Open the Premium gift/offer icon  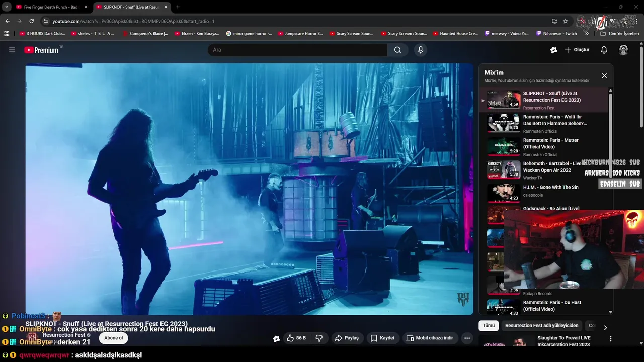554,50
